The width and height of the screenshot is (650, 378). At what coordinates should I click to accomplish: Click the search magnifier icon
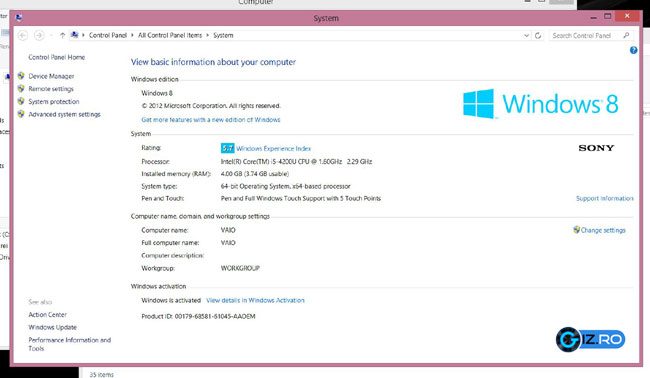click(626, 36)
